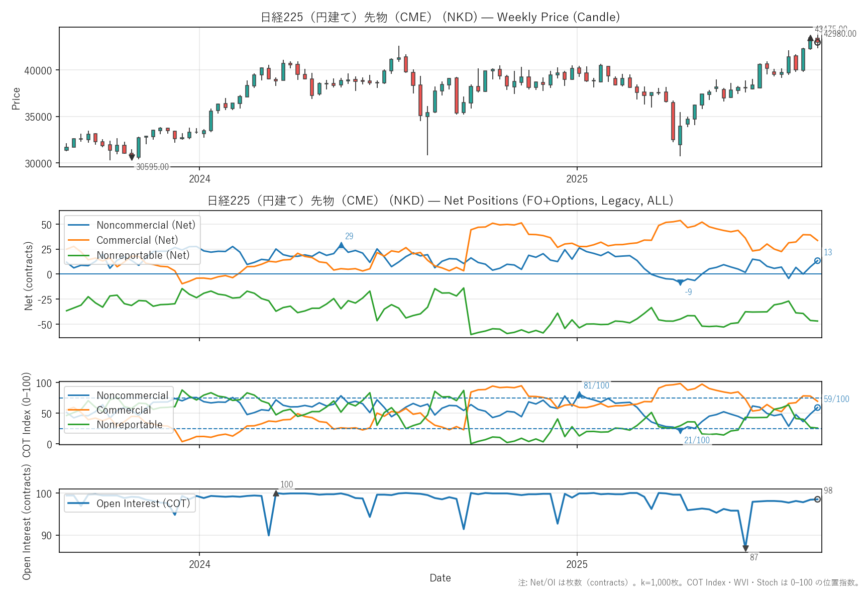Click the green line sample for Nonreportable (Net)
The width and height of the screenshot is (868, 593).
point(78,255)
